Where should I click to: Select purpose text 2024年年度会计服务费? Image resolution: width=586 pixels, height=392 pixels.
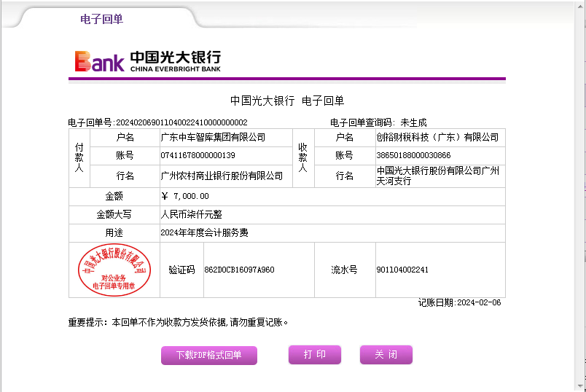point(204,233)
